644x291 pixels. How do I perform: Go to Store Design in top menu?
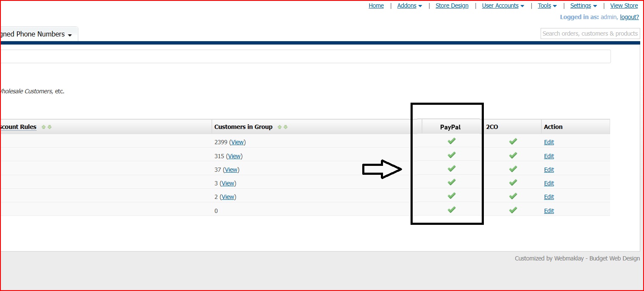(452, 6)
